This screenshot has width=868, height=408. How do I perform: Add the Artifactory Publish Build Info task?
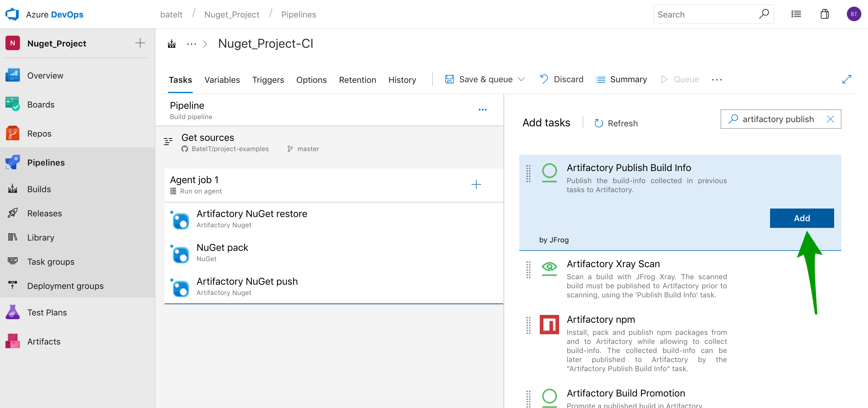(x=801, y=218)
